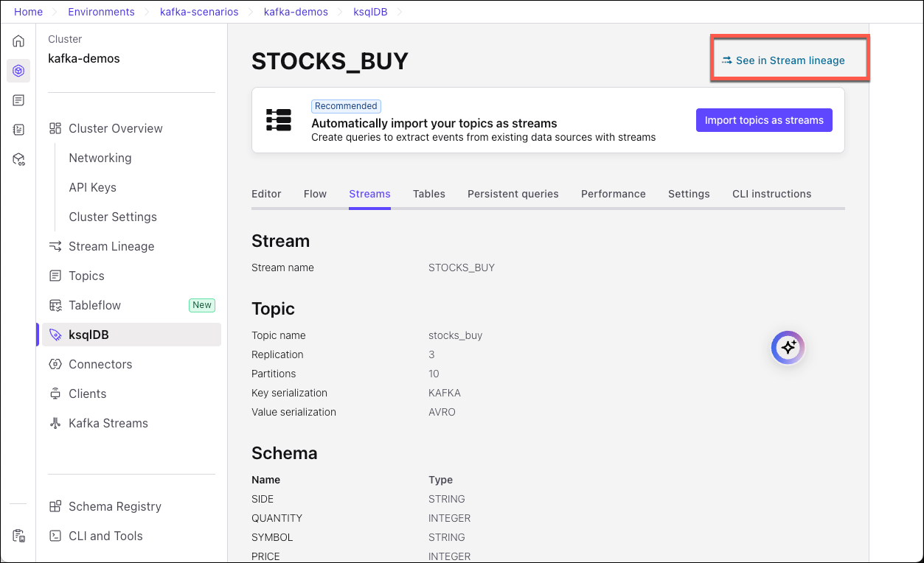Click the Tableflow icon in sidebar
This screenshot has width=924, height=563.
click(55, 305)
